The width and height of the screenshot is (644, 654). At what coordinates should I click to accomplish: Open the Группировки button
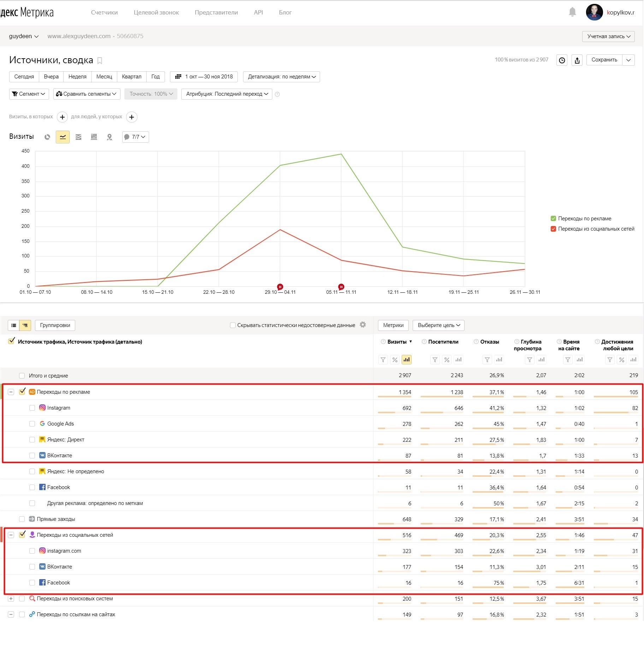(x=55, y=325)
